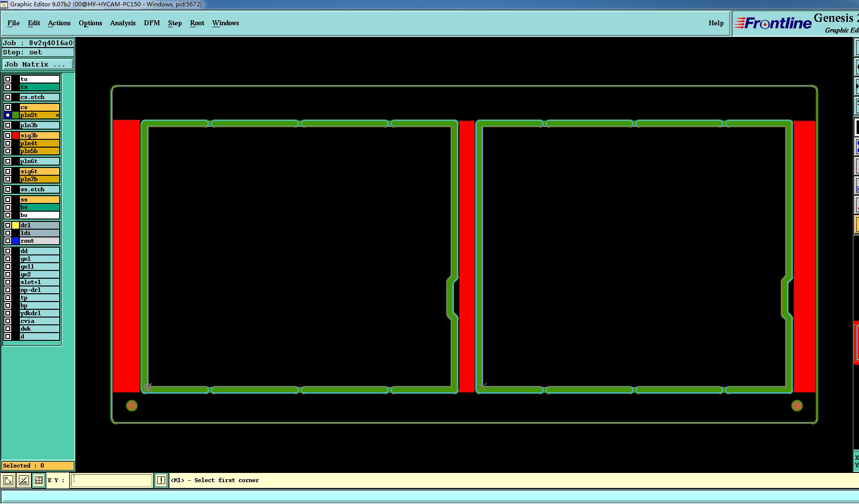Open the Windows menu
The width and height of the screenshot is (859, 504).
(x=226, y=23)
